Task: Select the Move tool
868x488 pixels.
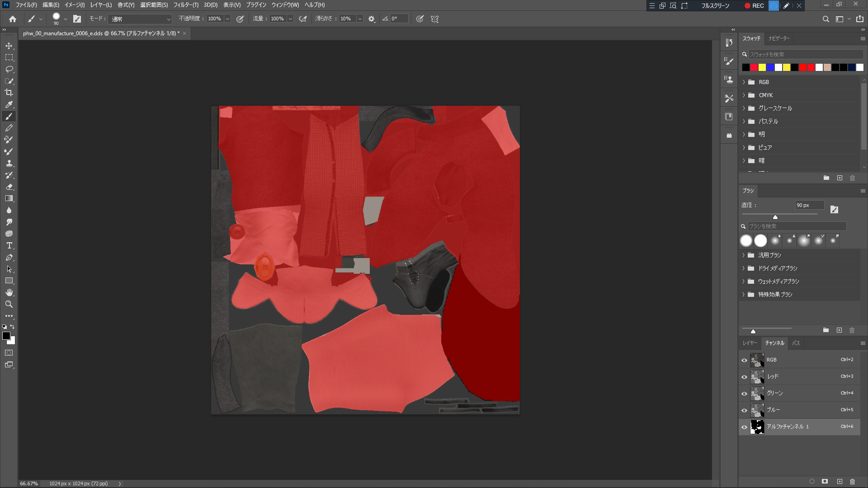Action: coord(9,46)
